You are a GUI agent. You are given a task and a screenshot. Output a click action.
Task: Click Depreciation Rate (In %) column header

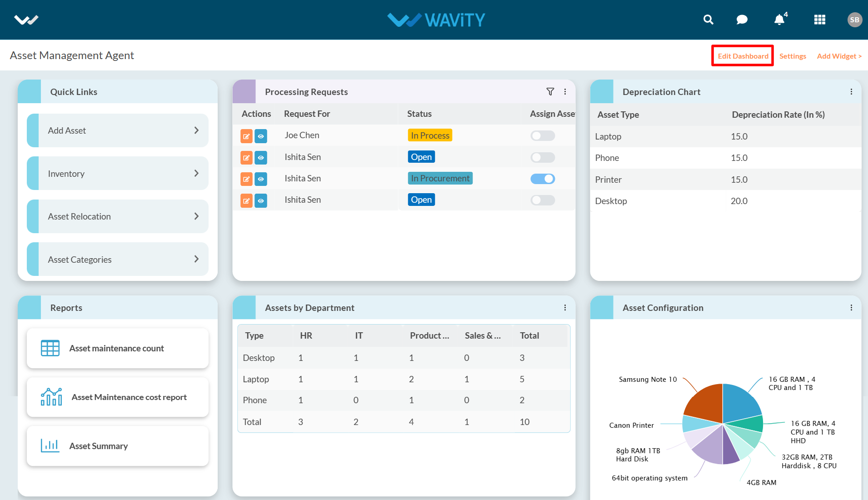click(x=778, y=115)
